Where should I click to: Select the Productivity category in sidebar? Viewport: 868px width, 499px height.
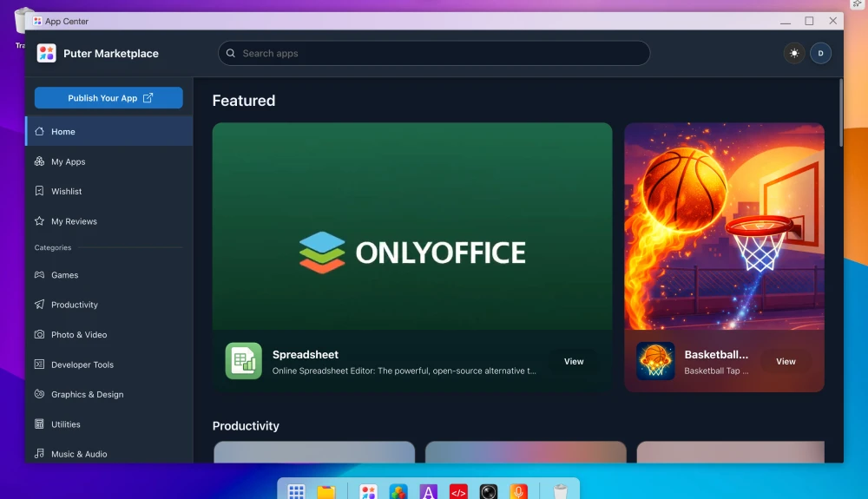[109, 305]
